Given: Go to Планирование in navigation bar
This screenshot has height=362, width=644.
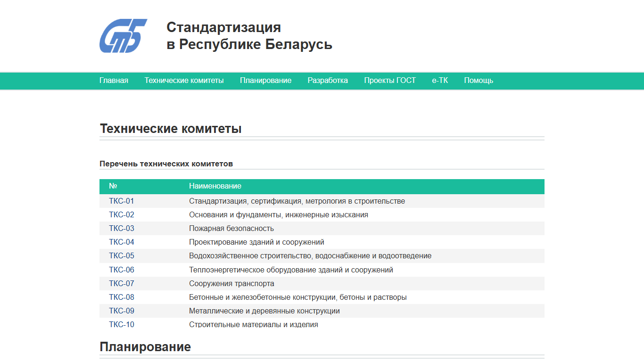Looking at the screenshot, I should point(265,80).
